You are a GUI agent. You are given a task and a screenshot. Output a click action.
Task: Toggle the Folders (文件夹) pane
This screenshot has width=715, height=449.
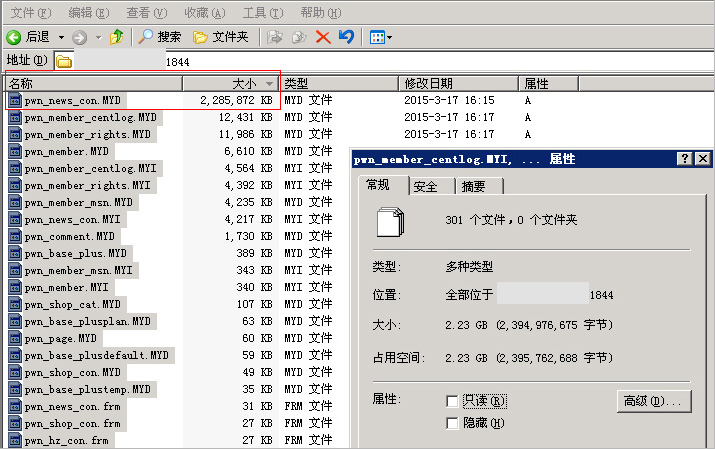tap(221, 37)
